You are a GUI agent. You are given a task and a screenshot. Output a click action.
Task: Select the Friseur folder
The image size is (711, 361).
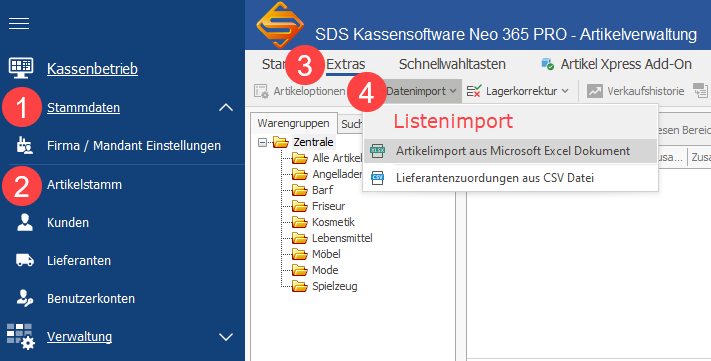click(x=329, y=206)
